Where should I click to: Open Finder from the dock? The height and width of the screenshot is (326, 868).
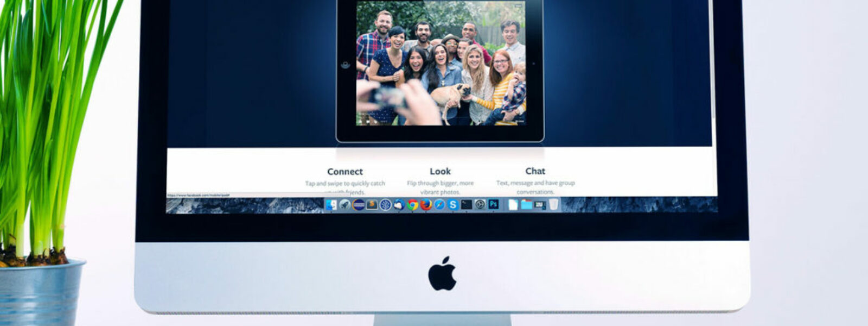(x=331, y=205)
